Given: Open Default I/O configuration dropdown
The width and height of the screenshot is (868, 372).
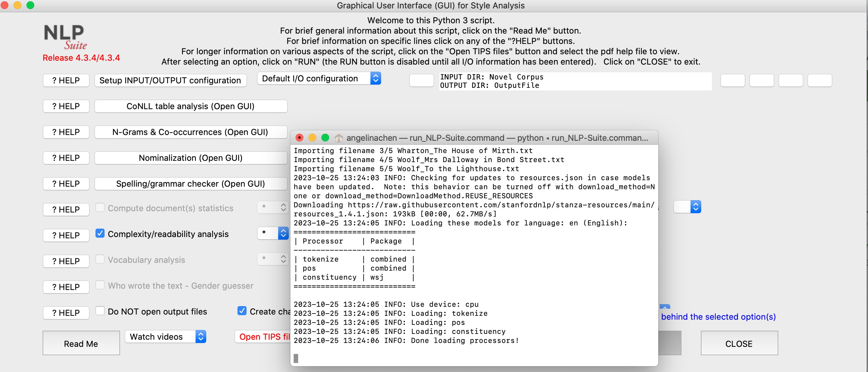Looking at the screenshot, I should point(318,78).
